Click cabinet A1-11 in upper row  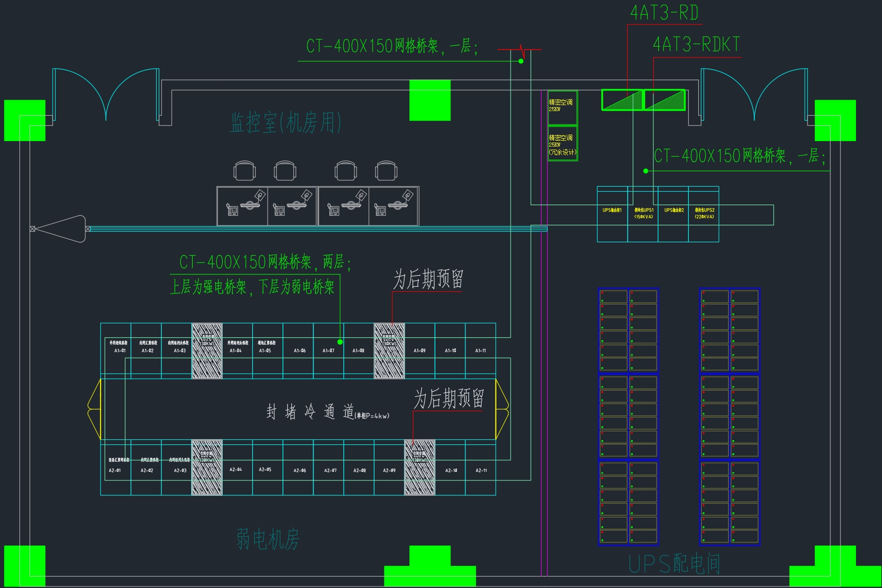tap(481, 350)
